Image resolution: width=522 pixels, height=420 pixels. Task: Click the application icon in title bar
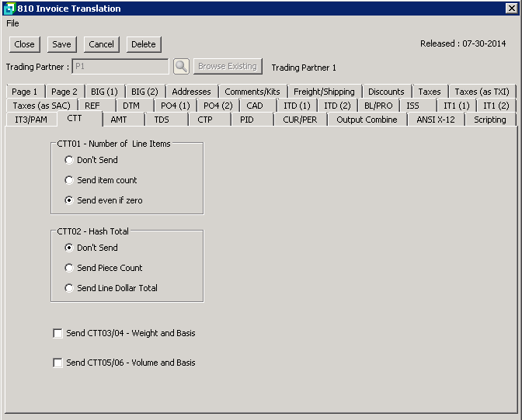(x=9, y=8)
